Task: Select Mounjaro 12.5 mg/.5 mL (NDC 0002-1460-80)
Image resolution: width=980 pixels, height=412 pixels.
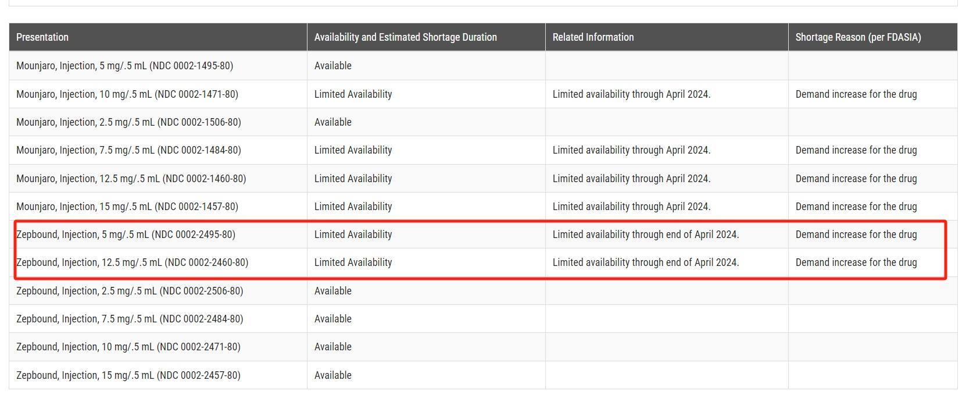Action: coord(131,179)
